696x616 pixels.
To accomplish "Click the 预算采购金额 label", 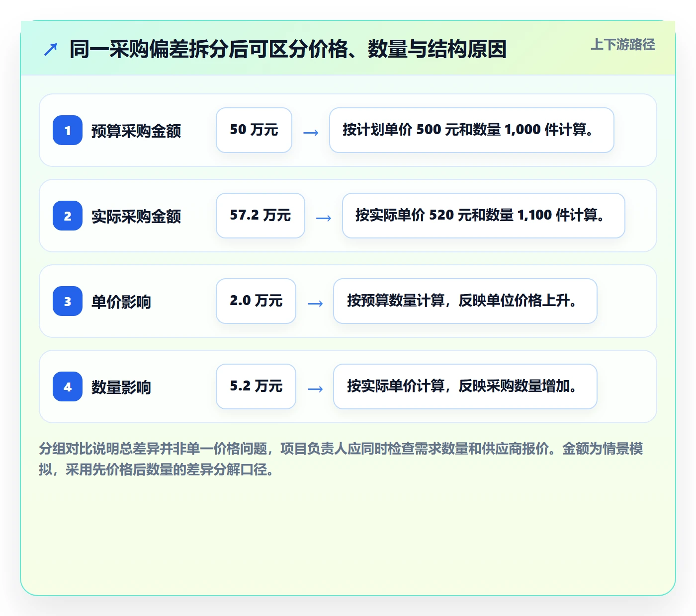I will (136, 131).
